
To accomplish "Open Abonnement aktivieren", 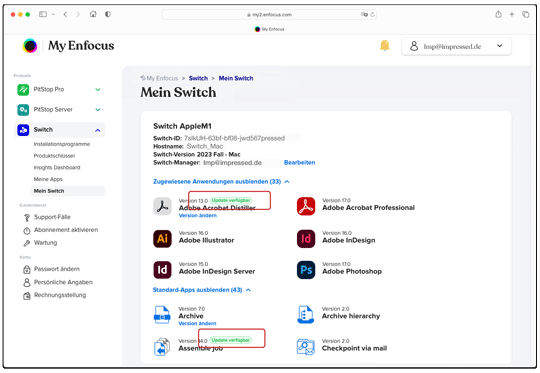I will (x=66, y=230).
